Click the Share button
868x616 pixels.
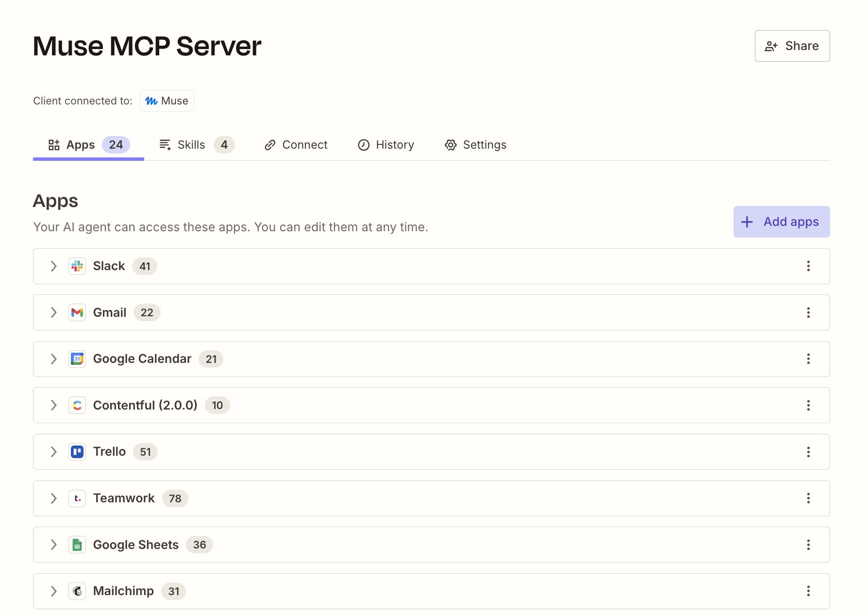coord(792,46)
